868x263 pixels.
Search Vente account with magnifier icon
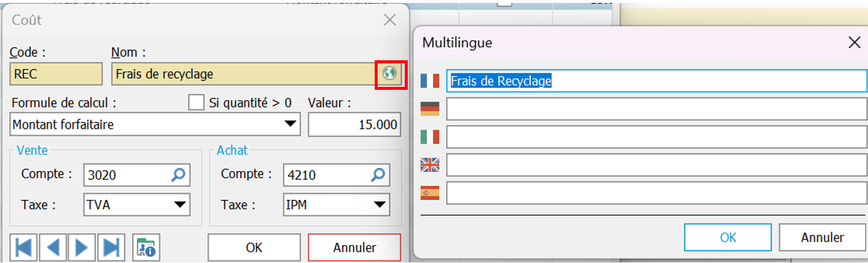tap(178, 175)
